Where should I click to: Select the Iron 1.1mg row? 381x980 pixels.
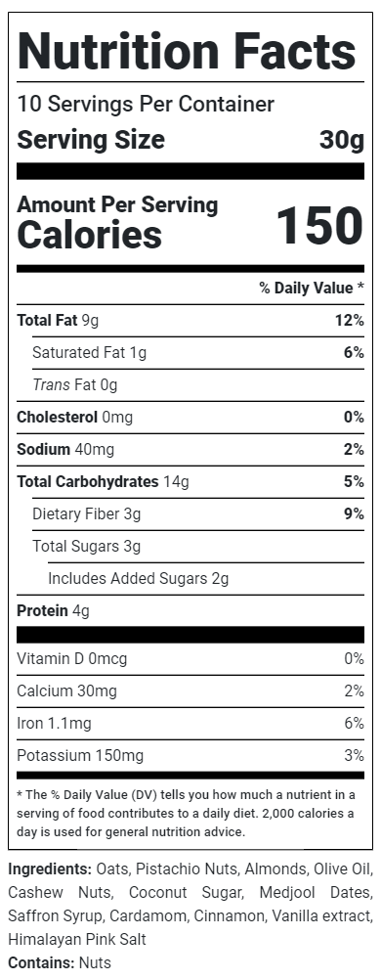190,724
